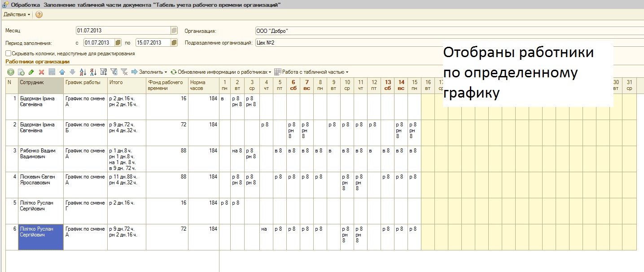Image resolution: width=644 pixels, height=272 pixels.
Task: Select row 2 employee Бідерман Ірина Євгенівна
Action: tap(41, 133)
